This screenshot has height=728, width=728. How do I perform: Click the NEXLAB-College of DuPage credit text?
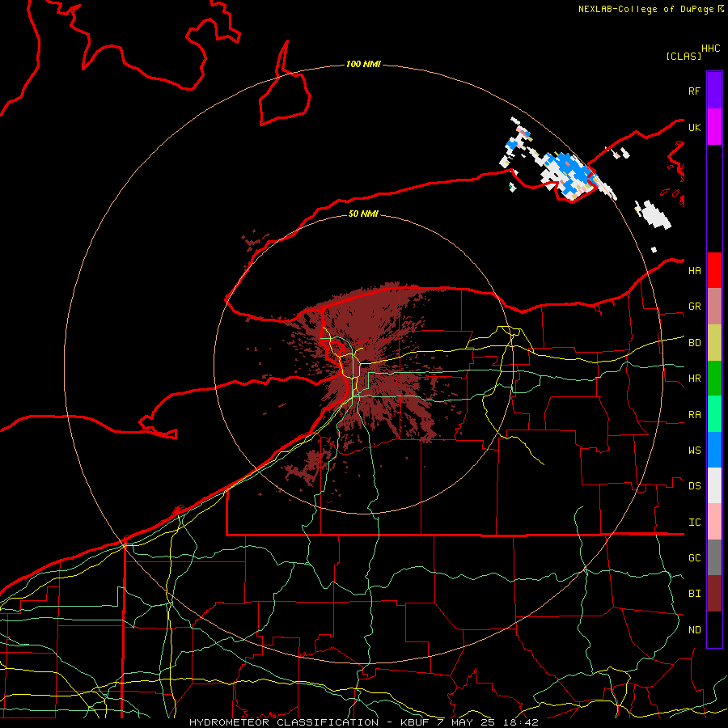click(645, 9)
